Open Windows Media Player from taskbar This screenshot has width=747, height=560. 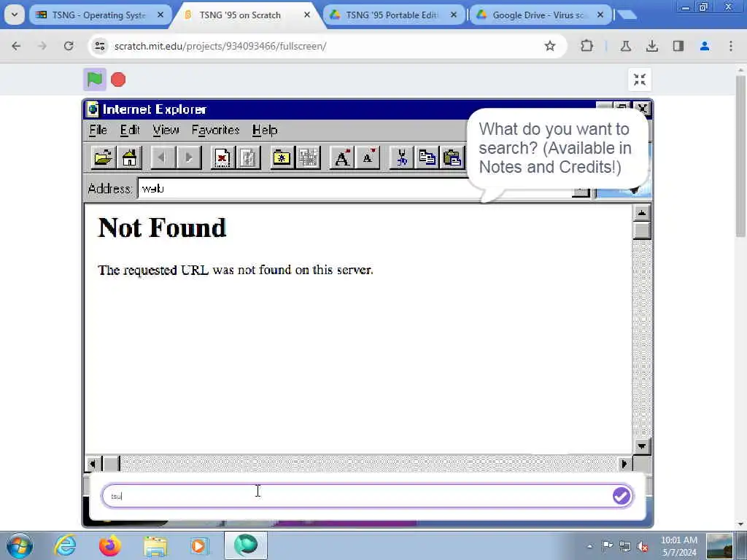(200, 545)
